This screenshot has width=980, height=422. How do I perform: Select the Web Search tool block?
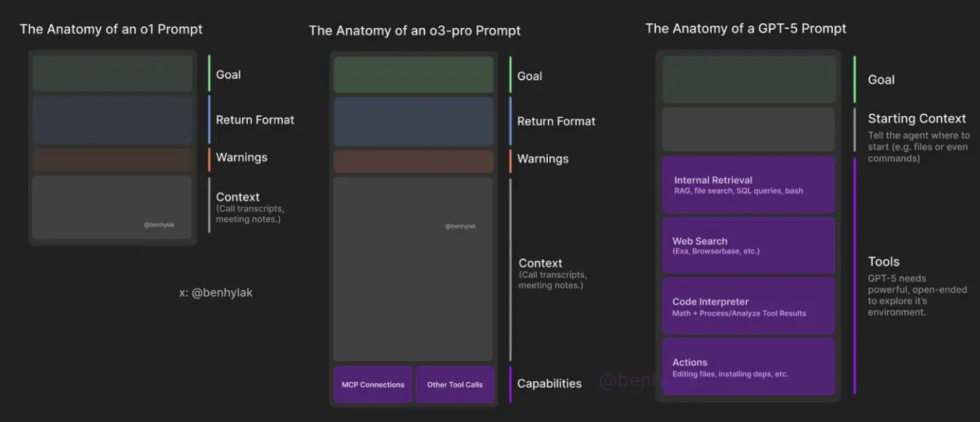(x=748, y=245)
